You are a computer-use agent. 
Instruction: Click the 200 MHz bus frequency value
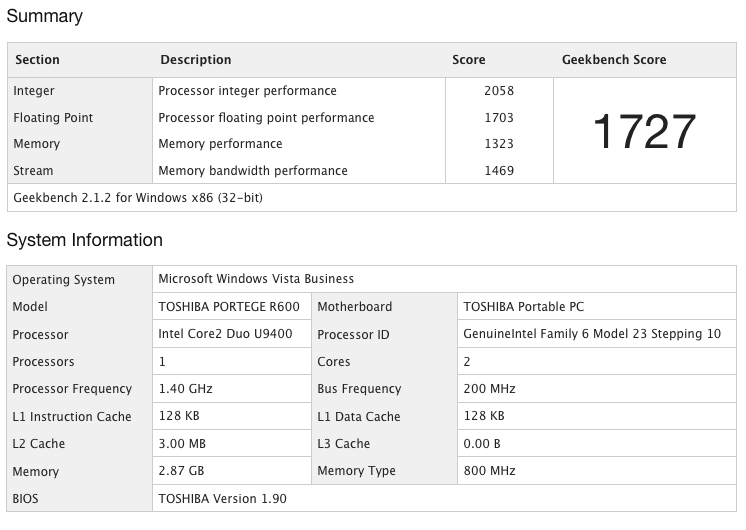489,389
